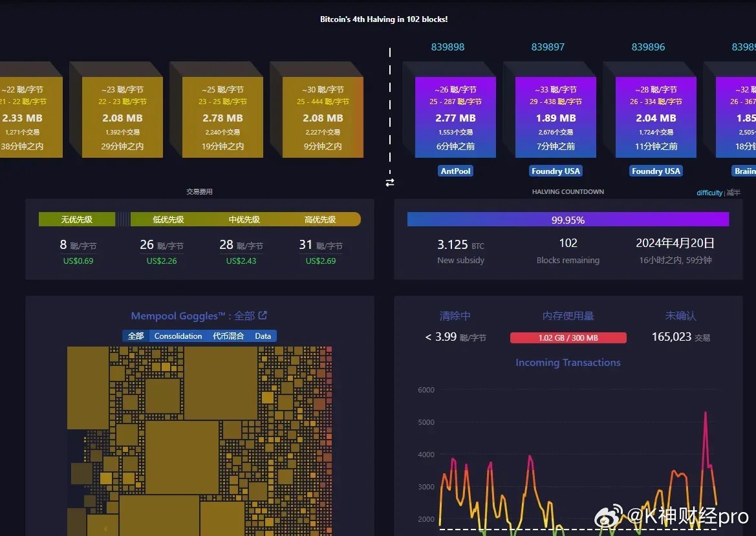Open pending block with 1,392 transactions

coord(122,117)
